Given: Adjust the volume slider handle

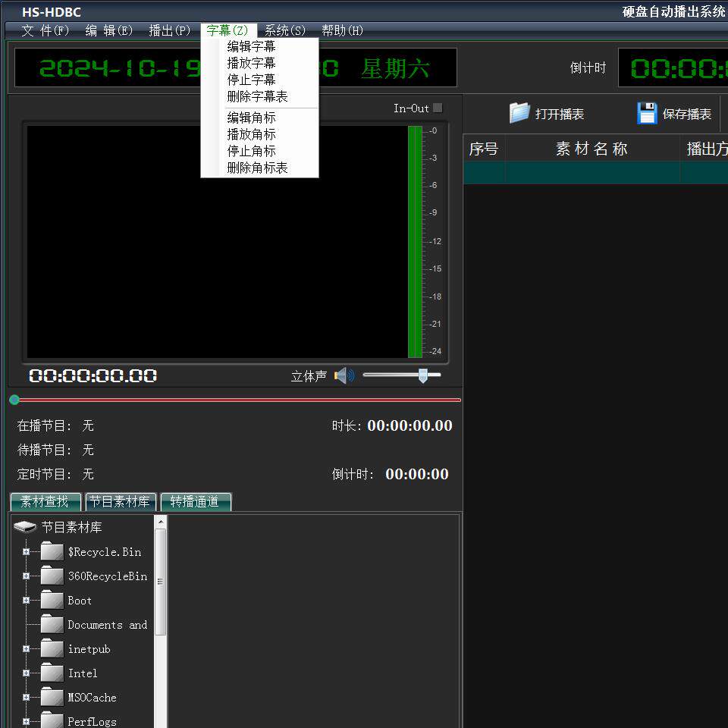Looking at the screenshot, I should coord(424,375).
